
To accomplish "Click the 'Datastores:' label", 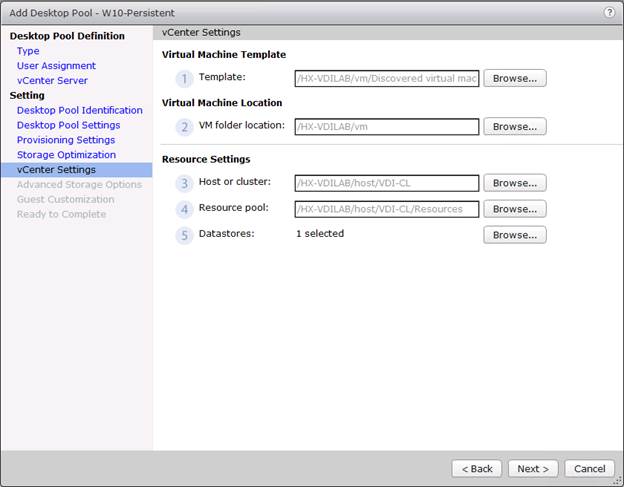I will [226, 234].
